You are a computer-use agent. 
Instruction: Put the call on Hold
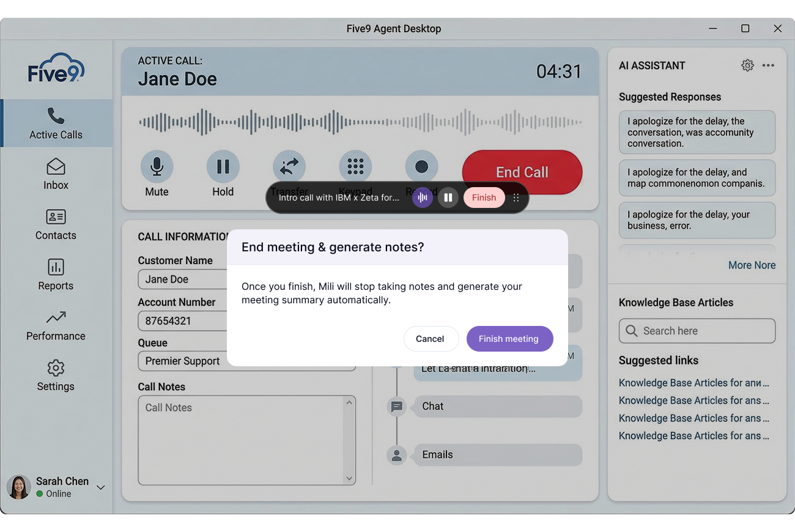[223, 166]
